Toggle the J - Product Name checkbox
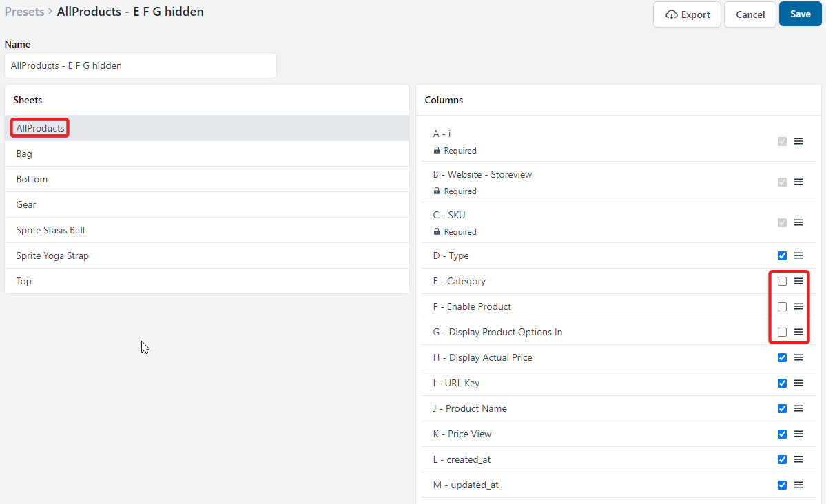826x504 pixels. (783, 408)
